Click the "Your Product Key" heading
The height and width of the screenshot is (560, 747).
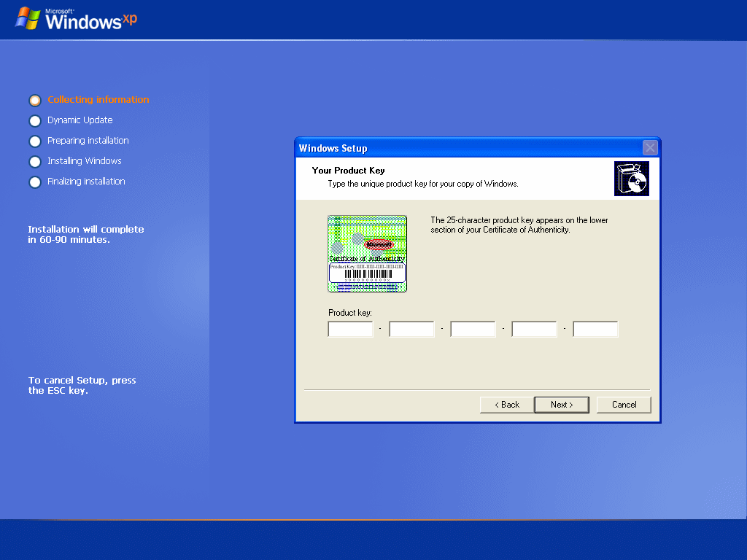[348, 171]
